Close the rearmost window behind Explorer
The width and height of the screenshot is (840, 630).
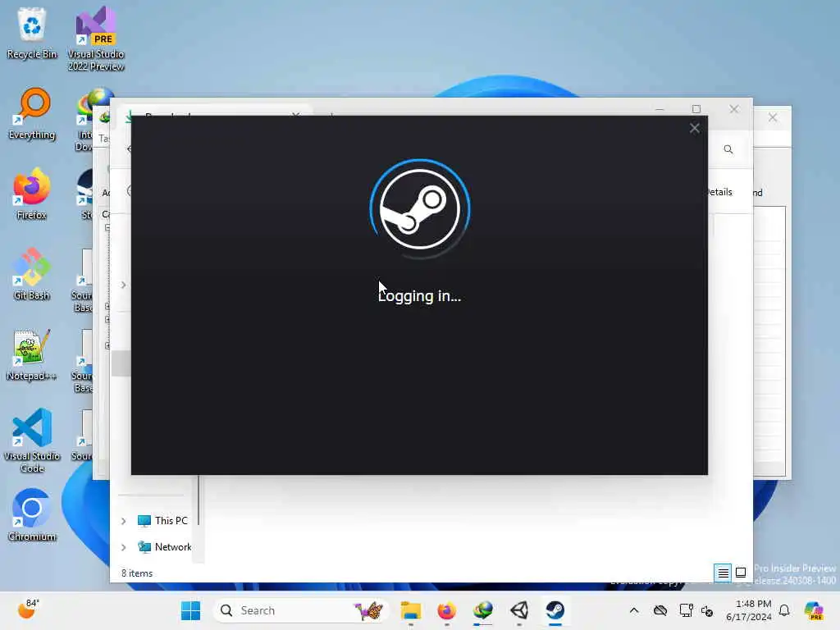[773, 117]
